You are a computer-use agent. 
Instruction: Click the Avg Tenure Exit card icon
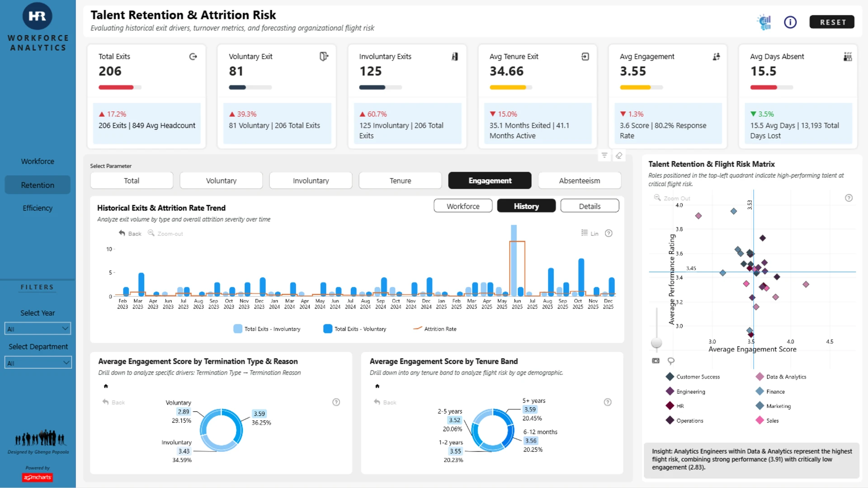(585, 56)
